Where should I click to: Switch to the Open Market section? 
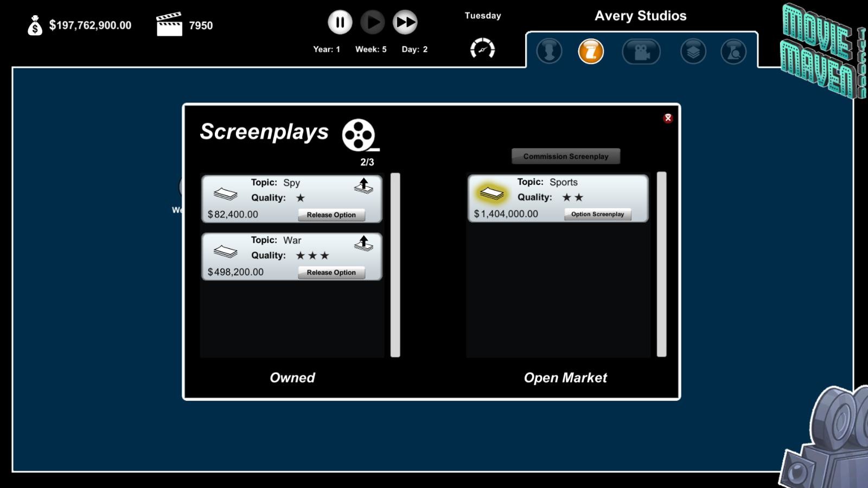point(566,378)
